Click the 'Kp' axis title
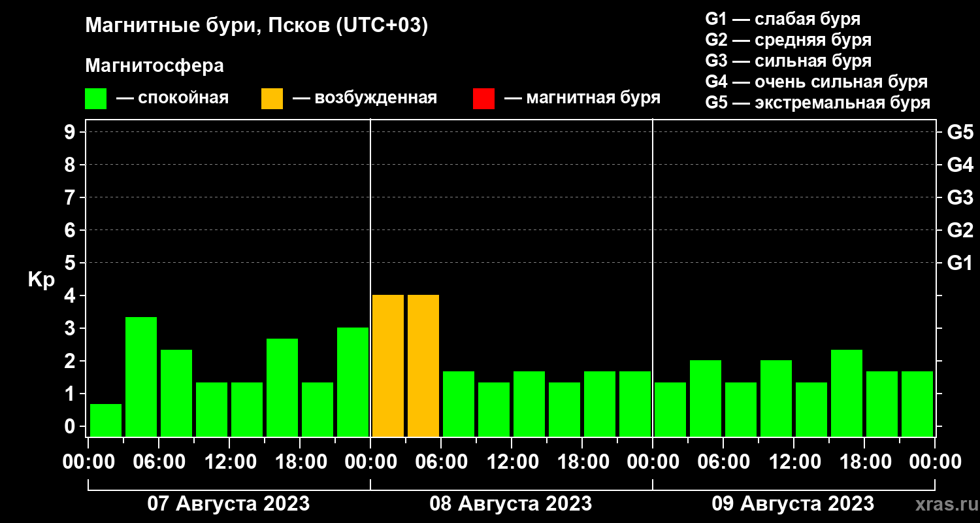980x523 pixels. click(41, 280)
